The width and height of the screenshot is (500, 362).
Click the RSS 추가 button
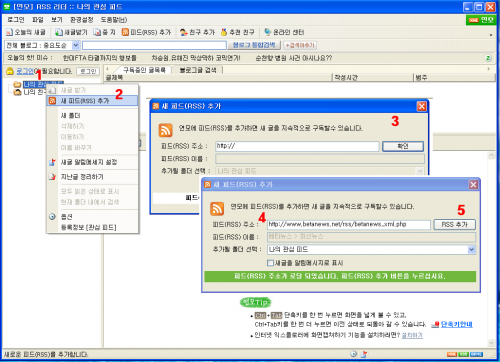coord(455,225)
